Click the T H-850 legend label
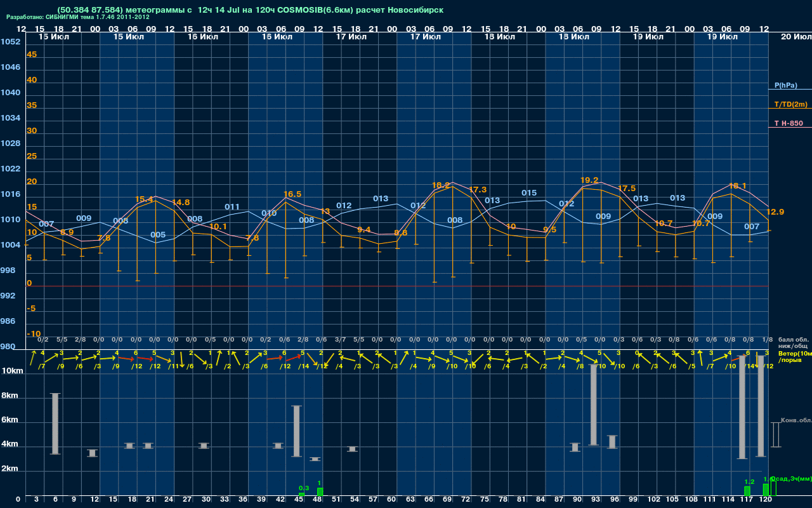The width and height of the screenshot is (812, 508). click(788, 123)
